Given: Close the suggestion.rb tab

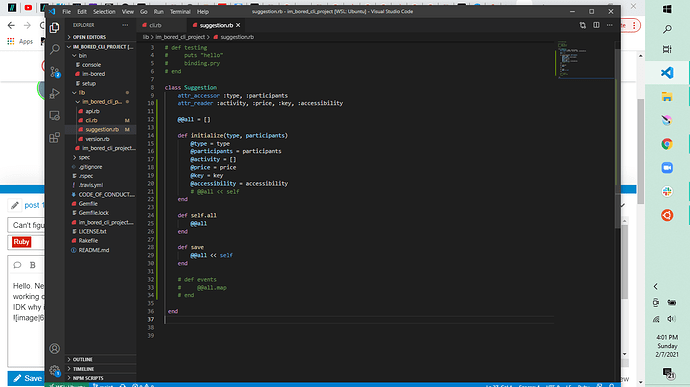Looking at the screenshot, I should 238,25.
